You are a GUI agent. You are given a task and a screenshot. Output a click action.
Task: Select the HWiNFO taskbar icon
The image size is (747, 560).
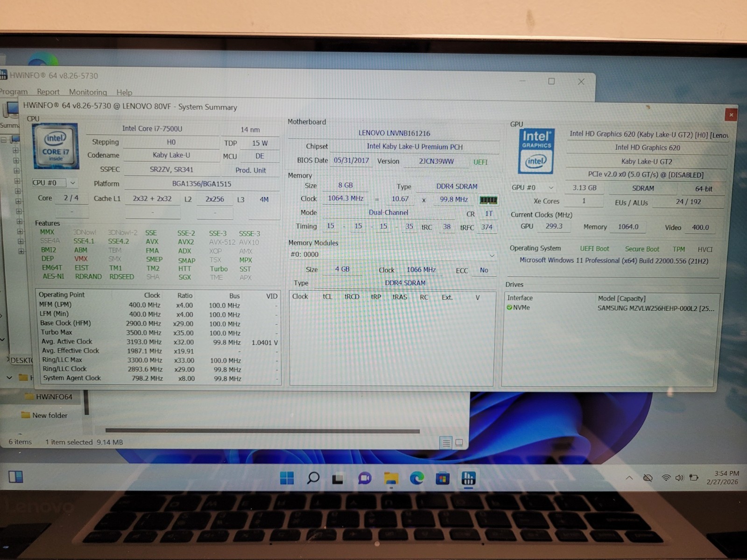tap(468, 478)
